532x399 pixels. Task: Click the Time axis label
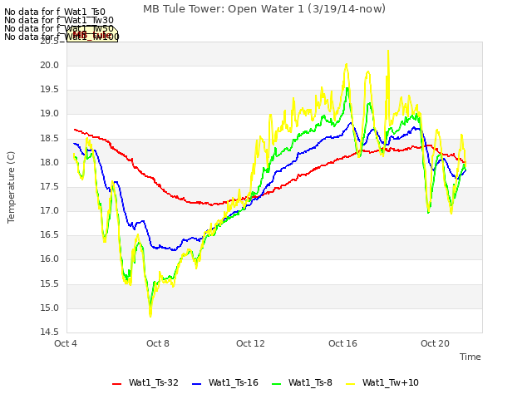(x=470, y=357)
